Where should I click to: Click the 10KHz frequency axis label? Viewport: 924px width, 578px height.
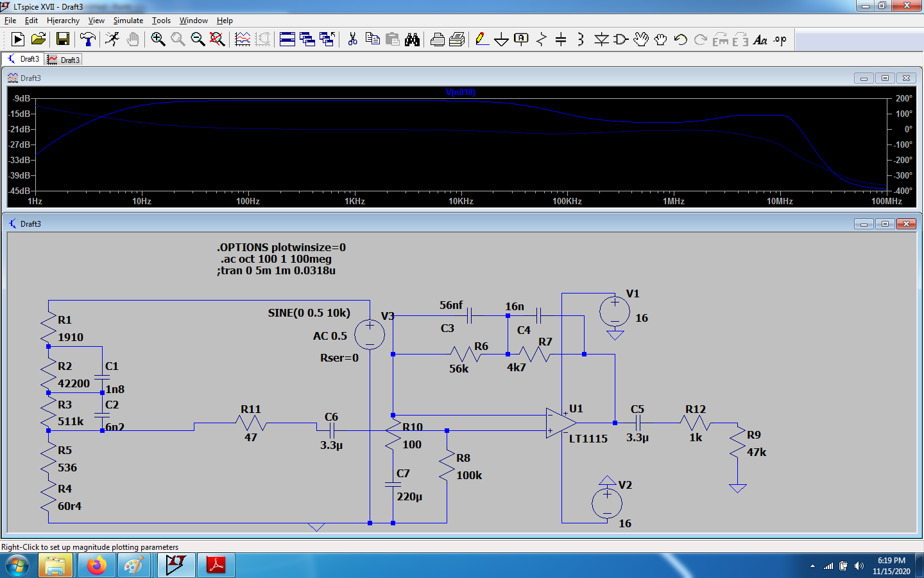[461, 201]
